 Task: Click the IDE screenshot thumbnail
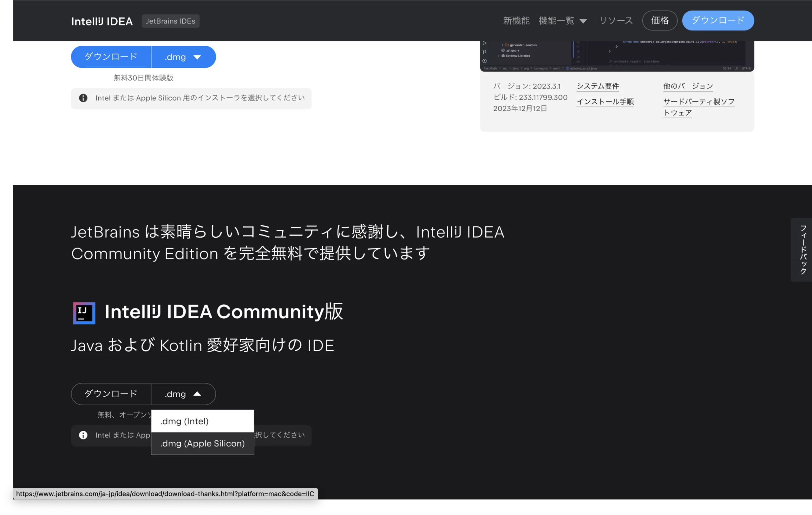click(x=617, y=56)
